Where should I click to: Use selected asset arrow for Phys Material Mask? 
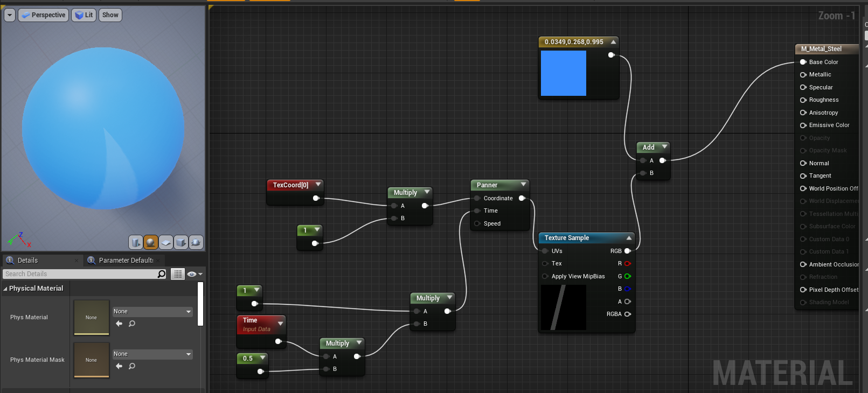point(119,366)
